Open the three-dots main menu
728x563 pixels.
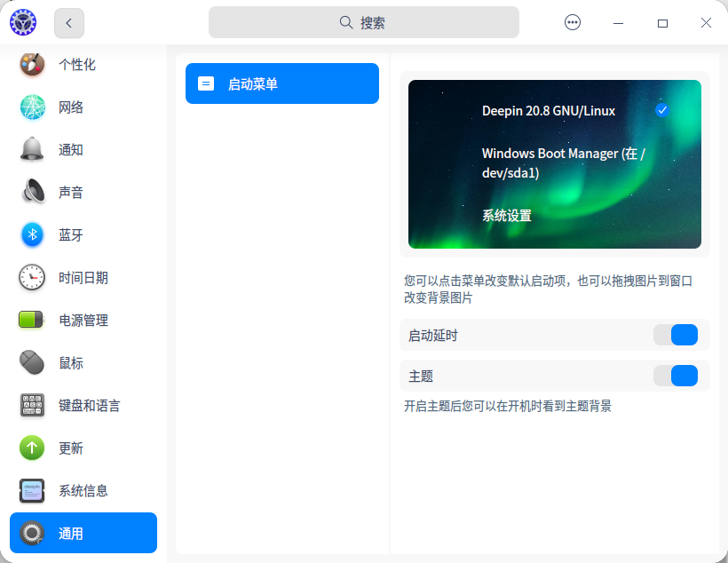tap(573, 22)
